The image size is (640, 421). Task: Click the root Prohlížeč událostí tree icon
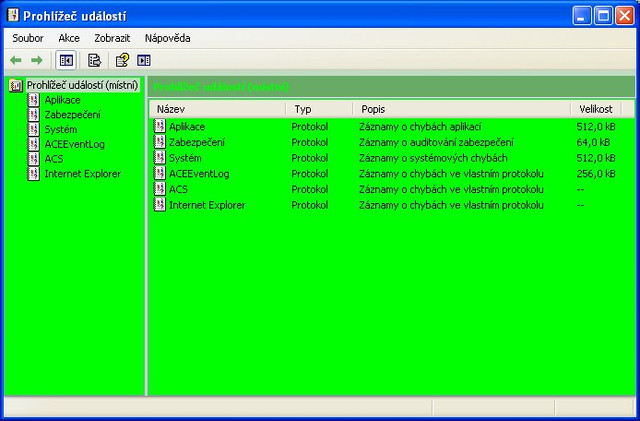(x=16, y=85)
